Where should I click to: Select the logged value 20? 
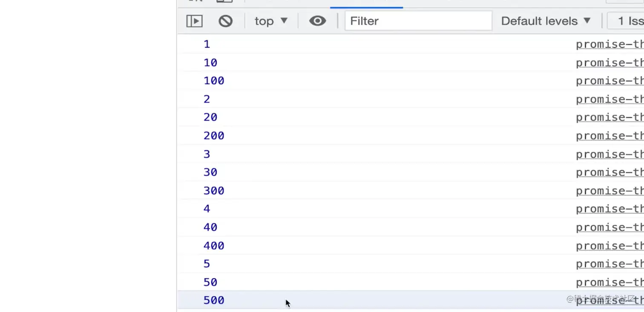coord(210,117)
